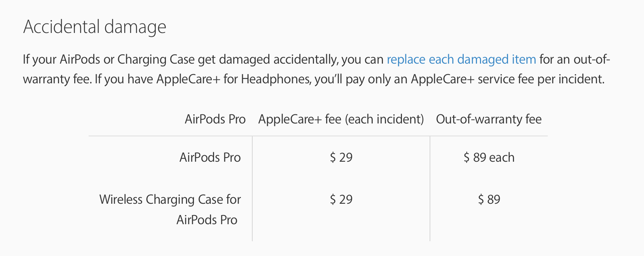The image size is (644, 256).
Task: Click "AirPods Pro" under Wireless Charging Case label
Action: [207, 220]
